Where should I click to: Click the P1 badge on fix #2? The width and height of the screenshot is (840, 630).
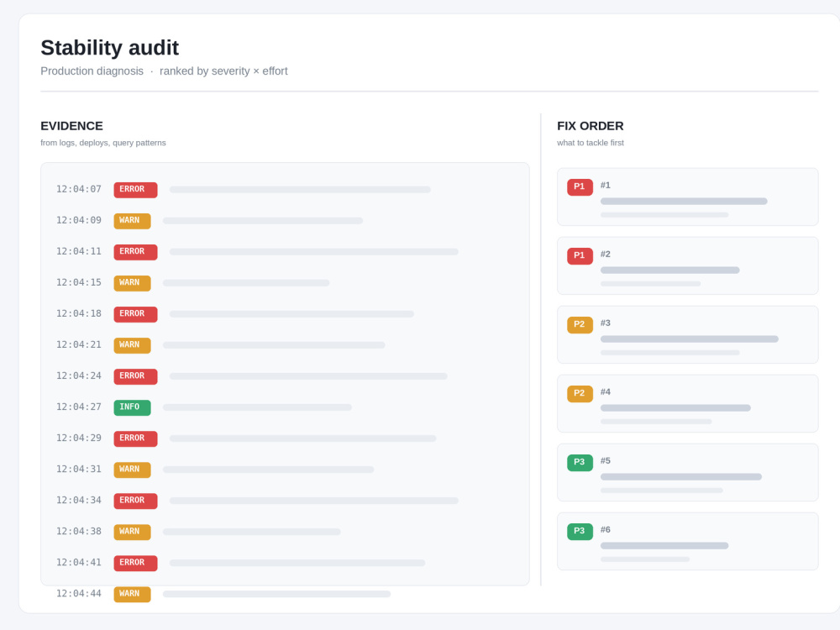point(580,255)
